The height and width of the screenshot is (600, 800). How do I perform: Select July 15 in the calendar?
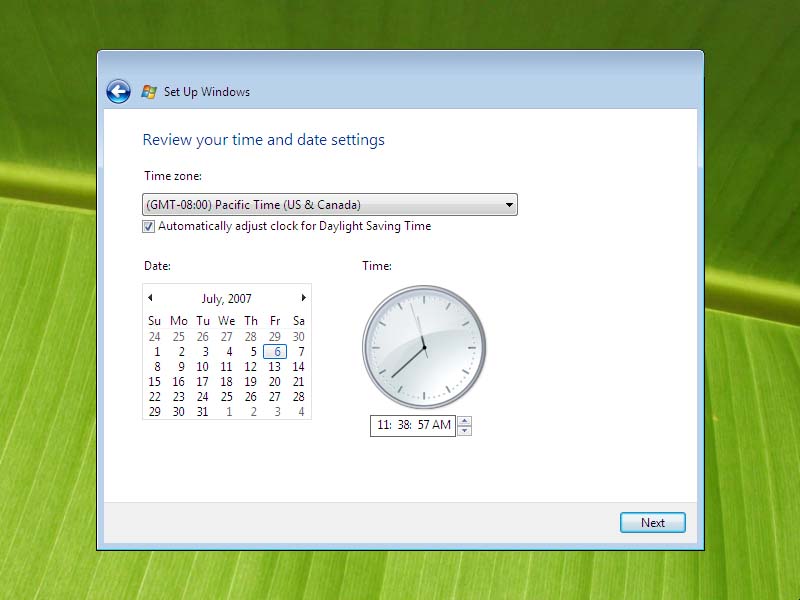(155, 382)
